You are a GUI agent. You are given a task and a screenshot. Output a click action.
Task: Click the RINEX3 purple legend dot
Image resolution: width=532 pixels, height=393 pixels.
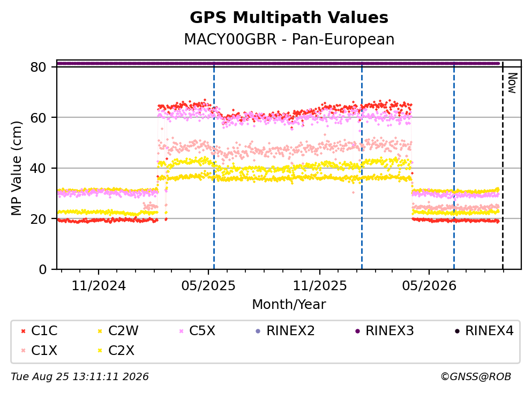pos(357,331)
